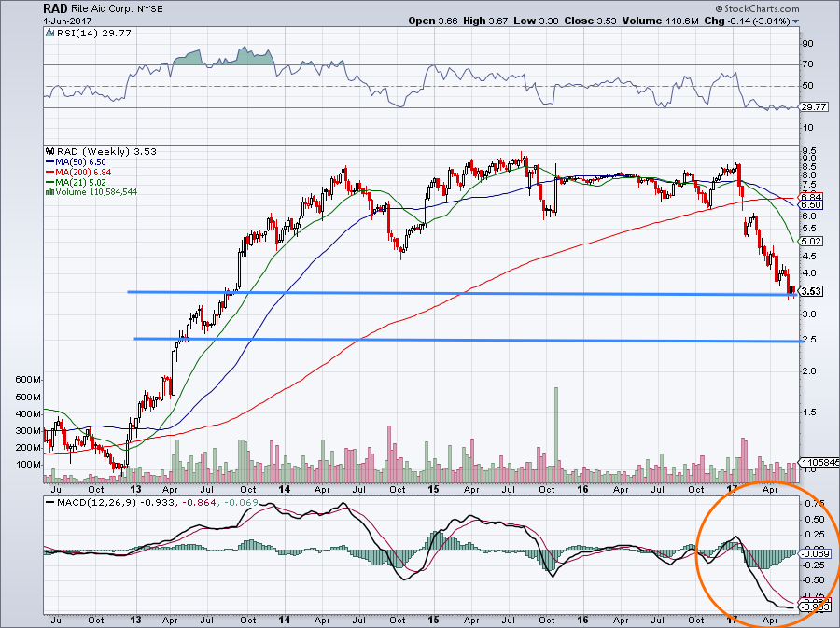The height and width of the screenshot is (628, 840).
Task: Click the red '-0.864' signal value in the MACD legend
Action: coord(200,503)
